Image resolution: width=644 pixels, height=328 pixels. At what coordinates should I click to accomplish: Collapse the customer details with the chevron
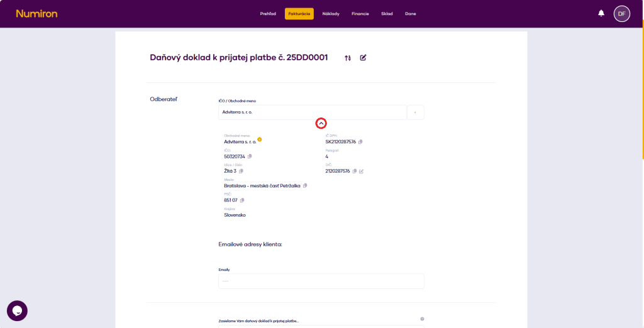(x=321, y=123)
